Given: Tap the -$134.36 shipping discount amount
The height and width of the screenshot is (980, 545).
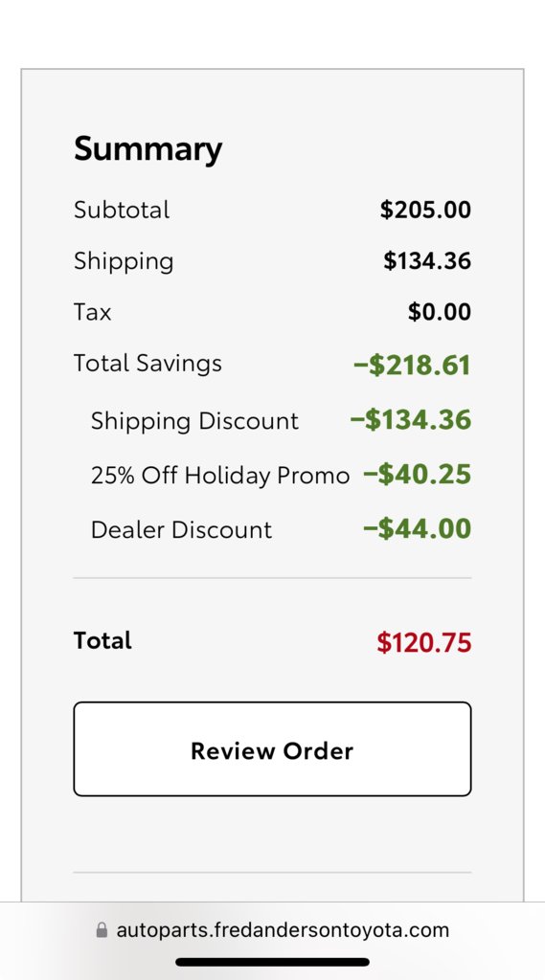Looking at the screenshot, I should click(411, 419).
